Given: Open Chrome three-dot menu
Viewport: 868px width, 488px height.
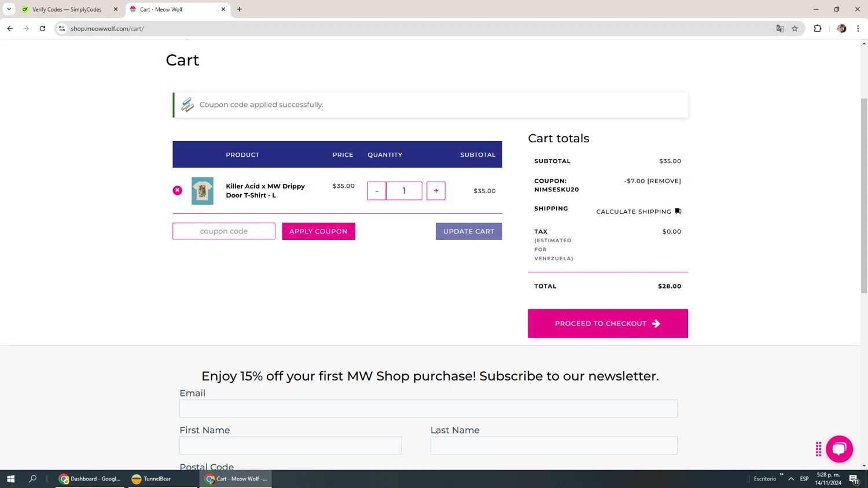Looking at the screenshot, I should click(858, 28).
